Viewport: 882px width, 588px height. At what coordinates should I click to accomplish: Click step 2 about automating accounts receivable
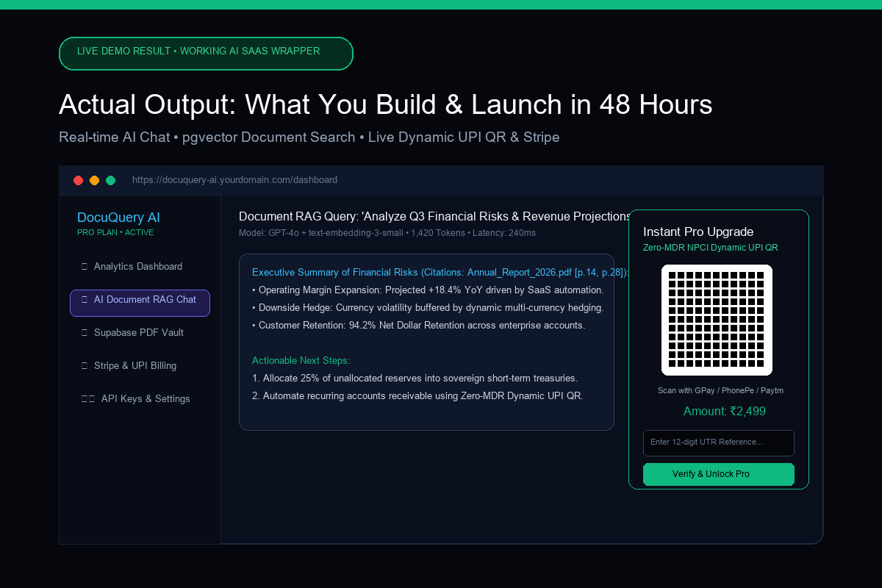417,395
